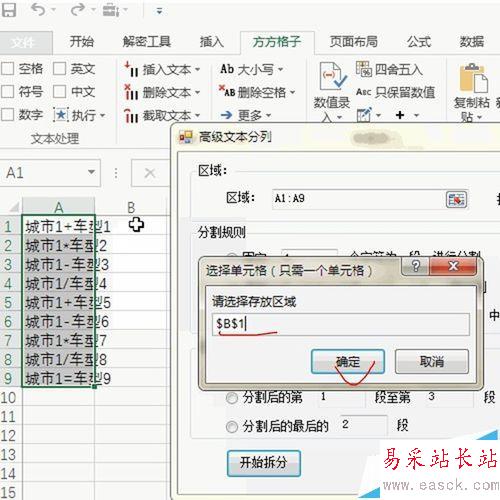Enable the 空格 checkbox
Image resolution: width=500 pixels, height=500 pixels.
[7, 69]
